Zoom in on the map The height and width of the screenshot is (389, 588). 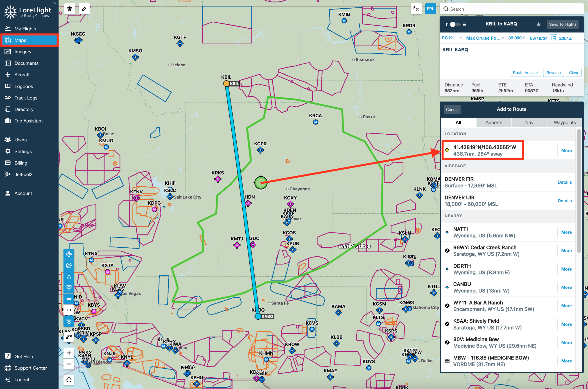pyautogui.click(x=69, y=353)
